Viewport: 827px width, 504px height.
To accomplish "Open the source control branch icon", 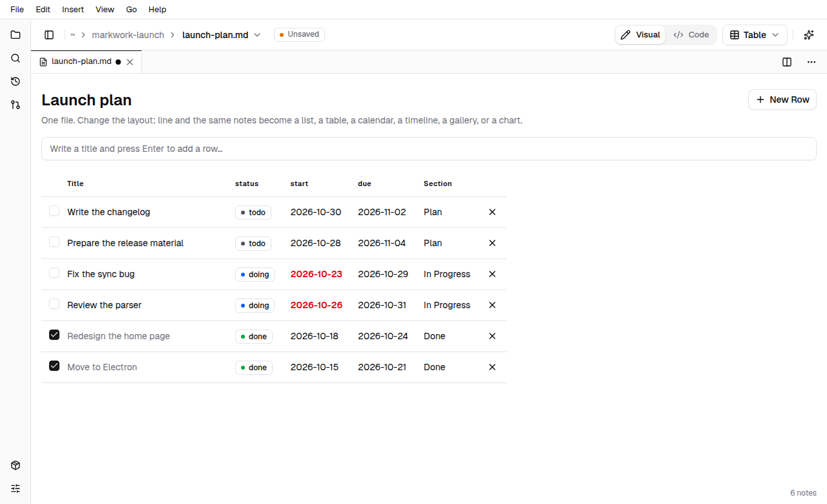I will point(16,105).
